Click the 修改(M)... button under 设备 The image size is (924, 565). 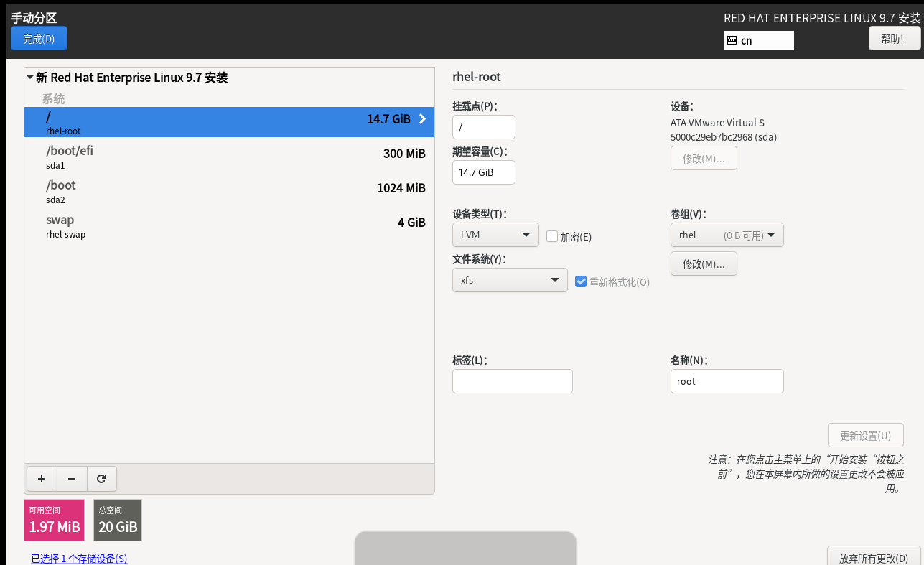[x=704, y=159]
